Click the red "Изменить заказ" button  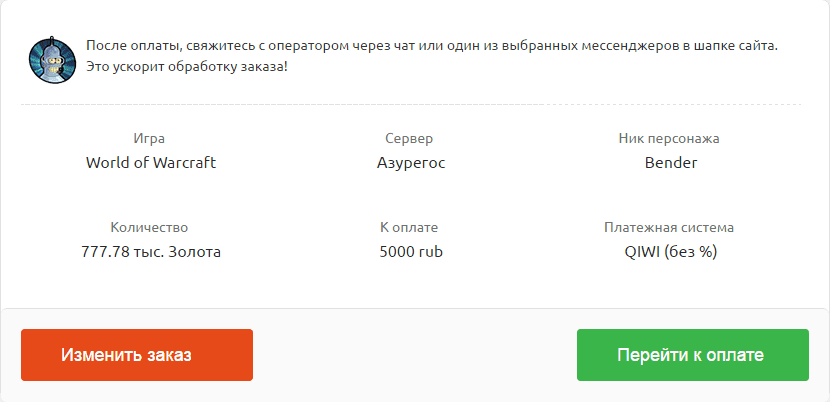point(137,355)
